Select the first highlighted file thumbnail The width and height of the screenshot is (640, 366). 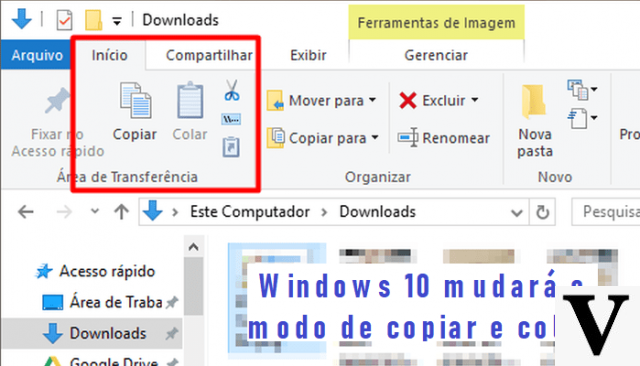tap(277, 298)
